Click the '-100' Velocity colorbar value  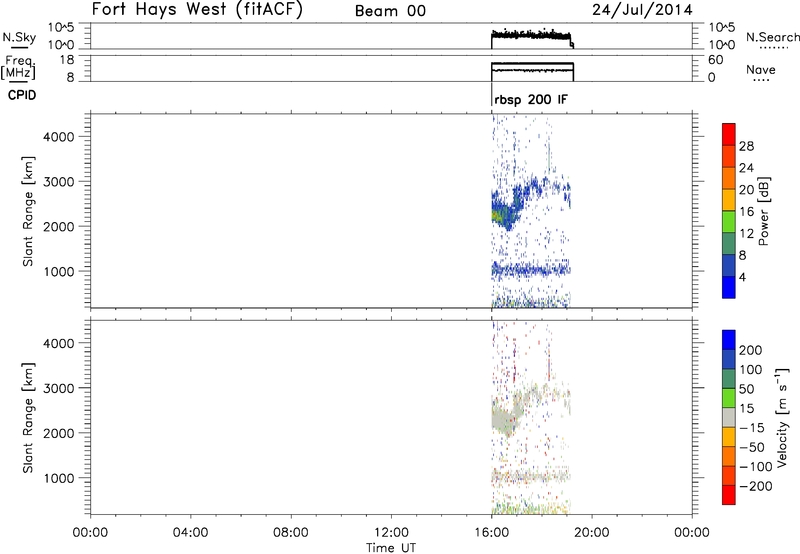(x=756, y=467)
